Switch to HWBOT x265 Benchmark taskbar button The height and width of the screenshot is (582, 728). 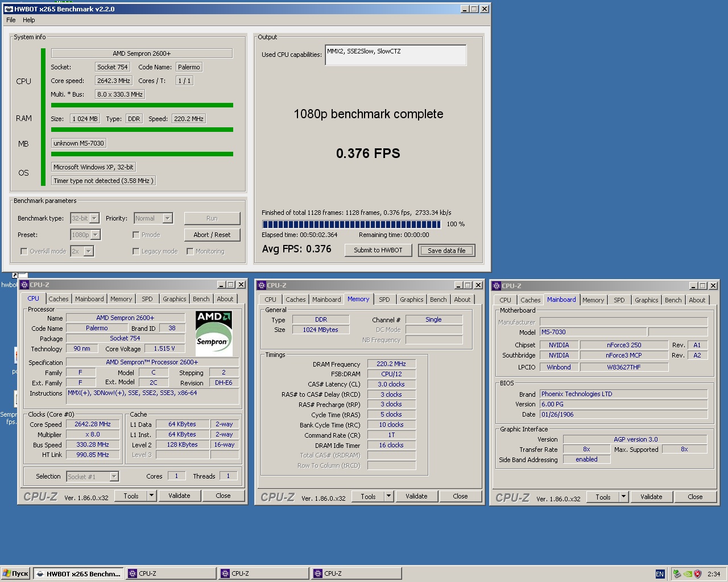click(x=78, y=573)
